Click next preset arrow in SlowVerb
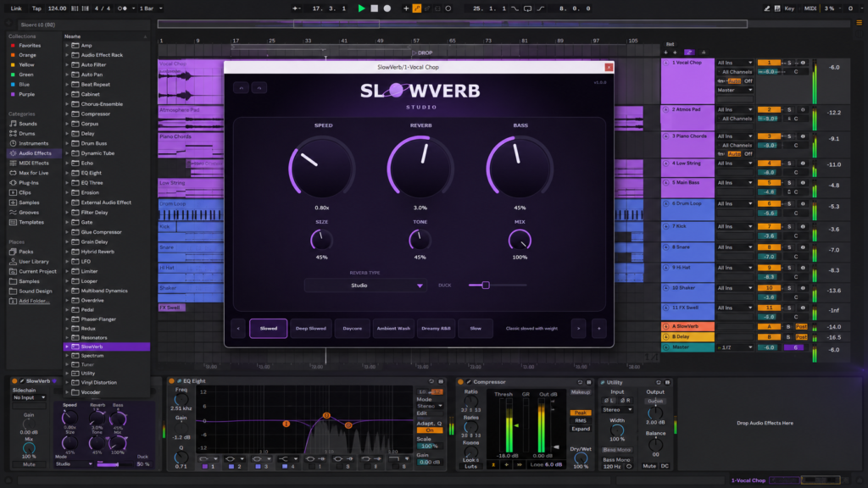Viewport: 868px width, 488px height. (x=579, y=328)
